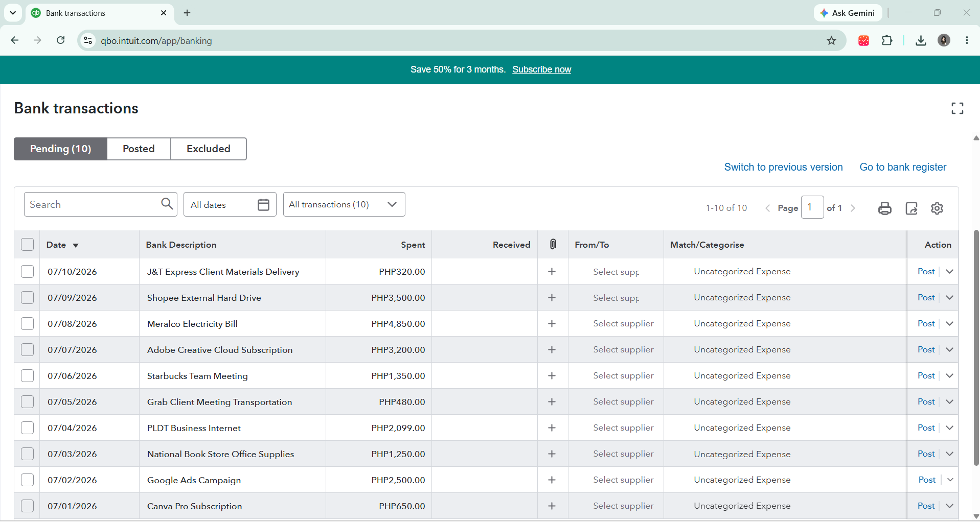980x522 pixels.
Task: Click Switch to previous version link
Action: click(784, 167)
